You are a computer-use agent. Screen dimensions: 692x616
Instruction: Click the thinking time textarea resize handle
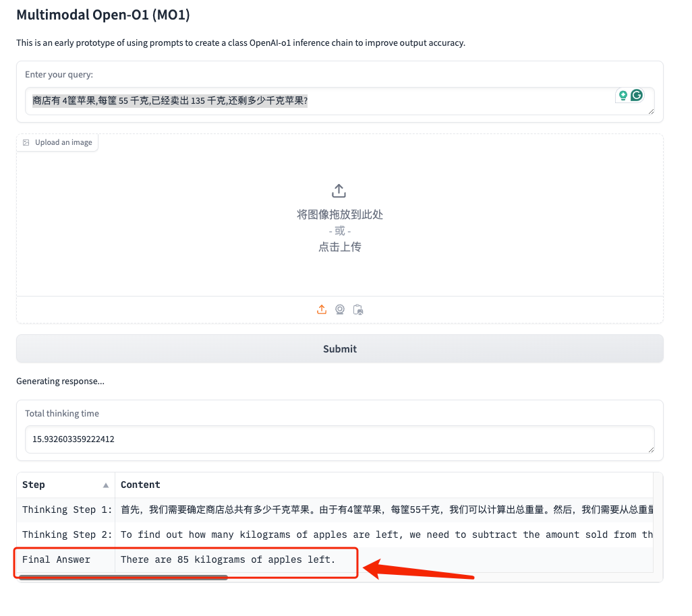tap(651, 450)
